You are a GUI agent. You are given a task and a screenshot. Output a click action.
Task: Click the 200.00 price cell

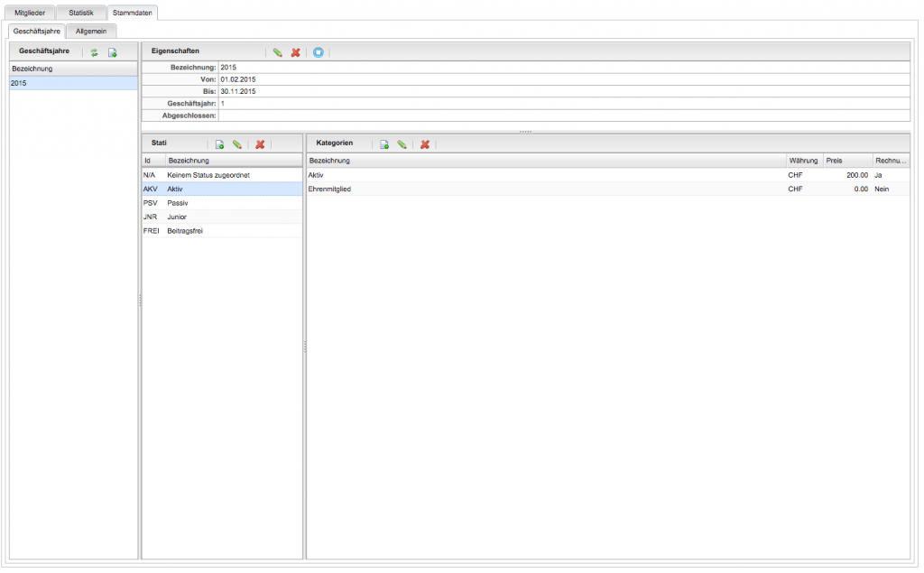(x=847, y=175)
